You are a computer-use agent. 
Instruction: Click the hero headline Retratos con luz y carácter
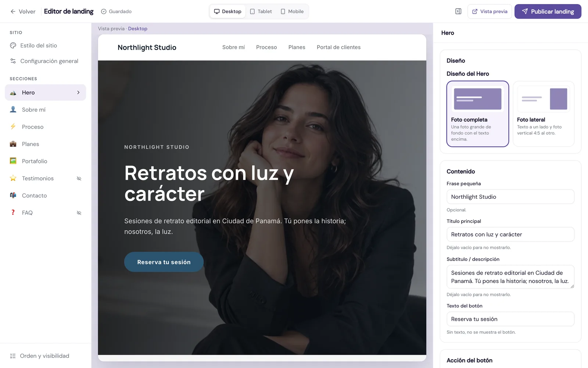209,183
